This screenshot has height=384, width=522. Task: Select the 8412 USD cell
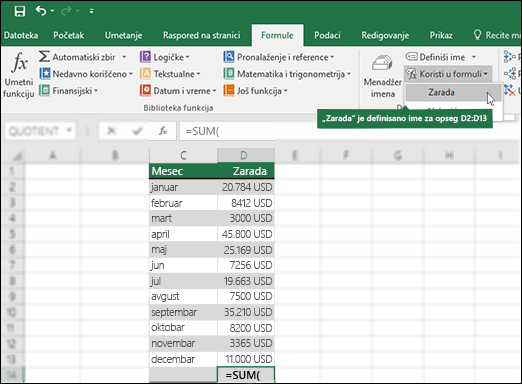[246, 203]
